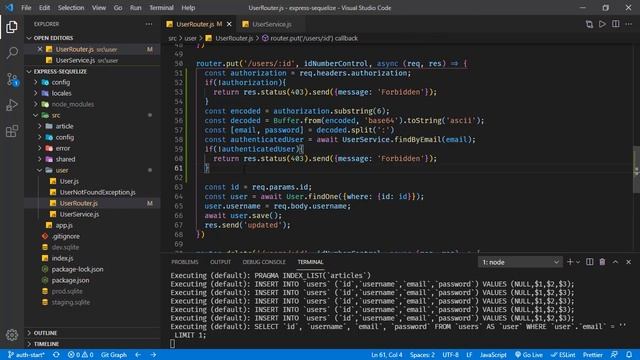The image size is (640, 360).
Task: Open editor more actions menu
Action: point(629,24)
